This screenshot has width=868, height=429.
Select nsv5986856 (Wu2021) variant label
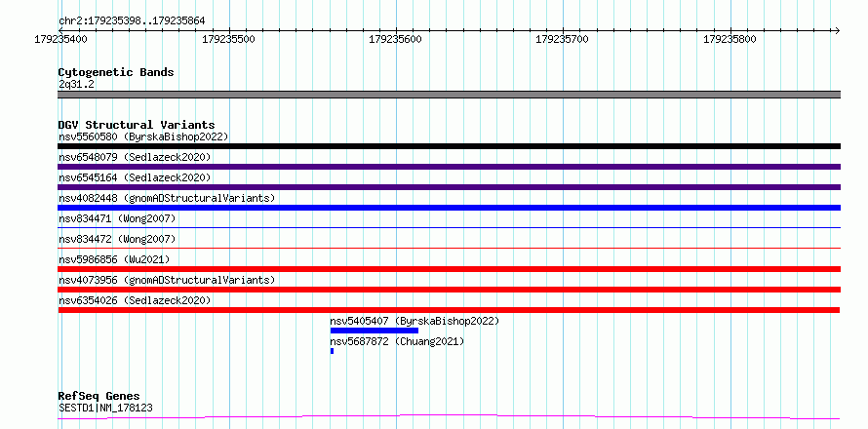click(x=114, y=259)
